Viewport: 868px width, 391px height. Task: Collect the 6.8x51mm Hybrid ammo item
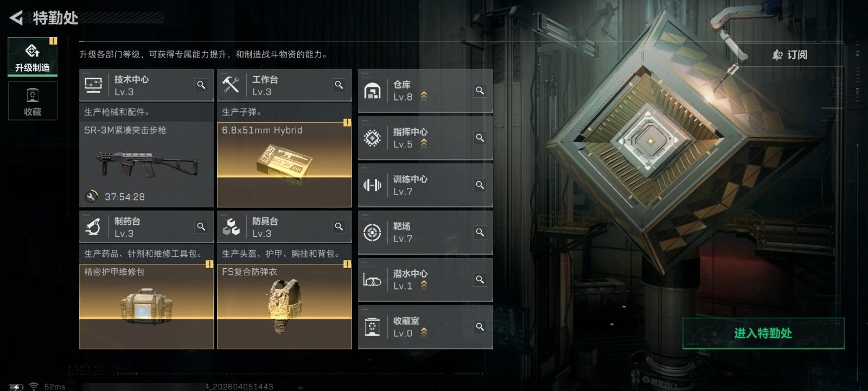point(284,165)
